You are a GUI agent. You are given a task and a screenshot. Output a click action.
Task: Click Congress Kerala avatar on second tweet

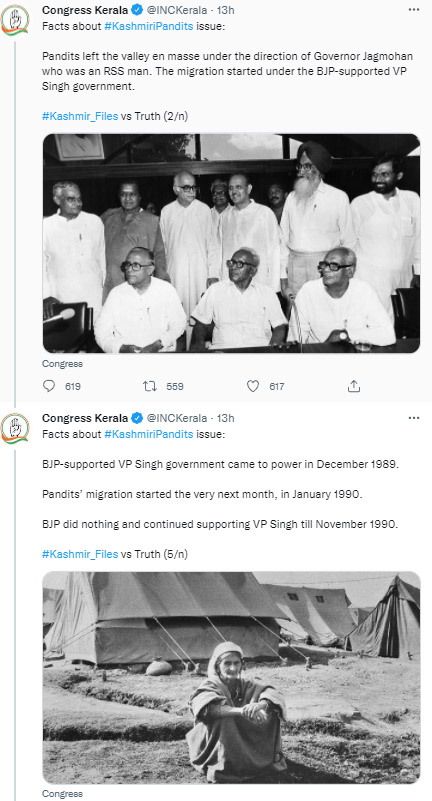pos(15,429)
